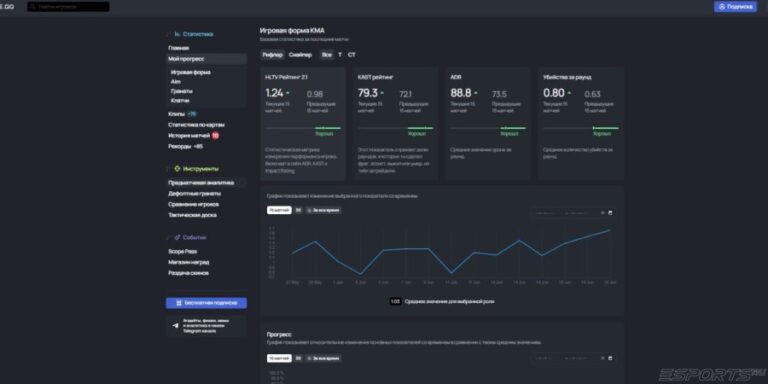768x384 pixels.
Task: Click the Инструменты section header
Action: 201,168
